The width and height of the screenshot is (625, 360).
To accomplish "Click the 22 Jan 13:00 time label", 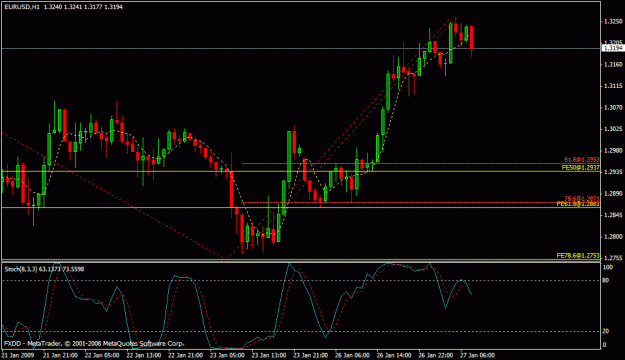I will 143,355.
